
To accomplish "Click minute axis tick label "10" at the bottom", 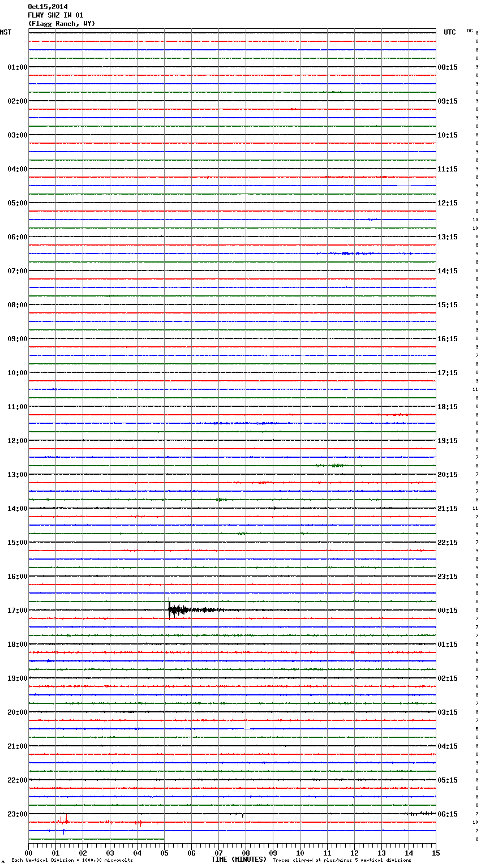I will click(300, 853).
